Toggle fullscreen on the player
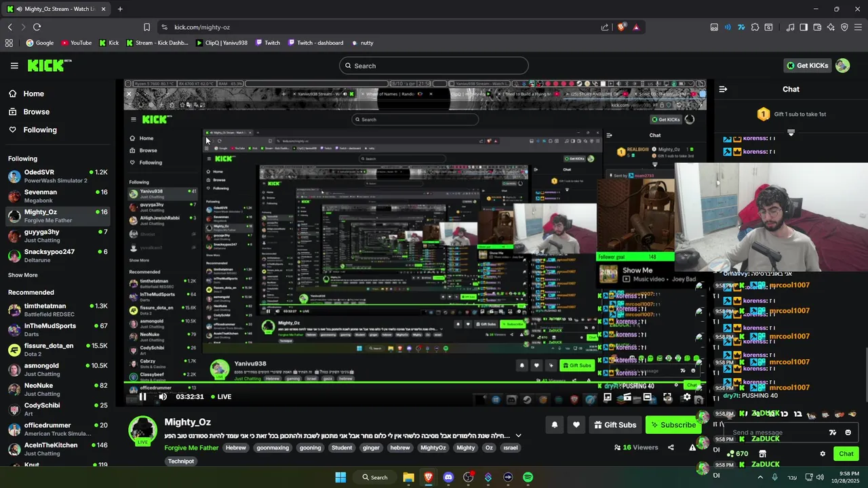 (667, 397)
